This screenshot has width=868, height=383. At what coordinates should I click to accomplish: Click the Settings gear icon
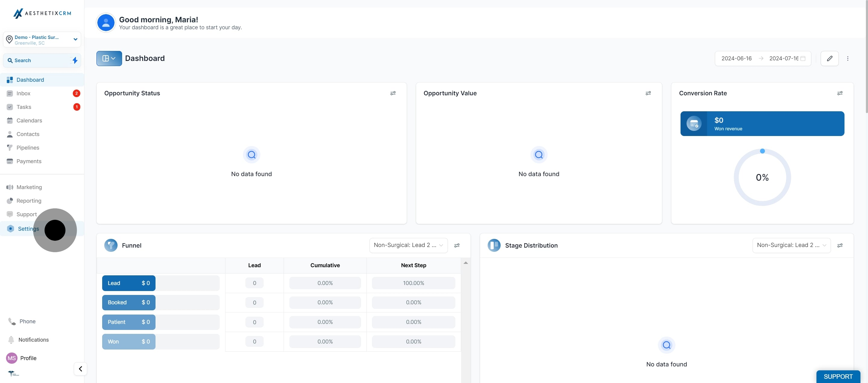[11, 229]
